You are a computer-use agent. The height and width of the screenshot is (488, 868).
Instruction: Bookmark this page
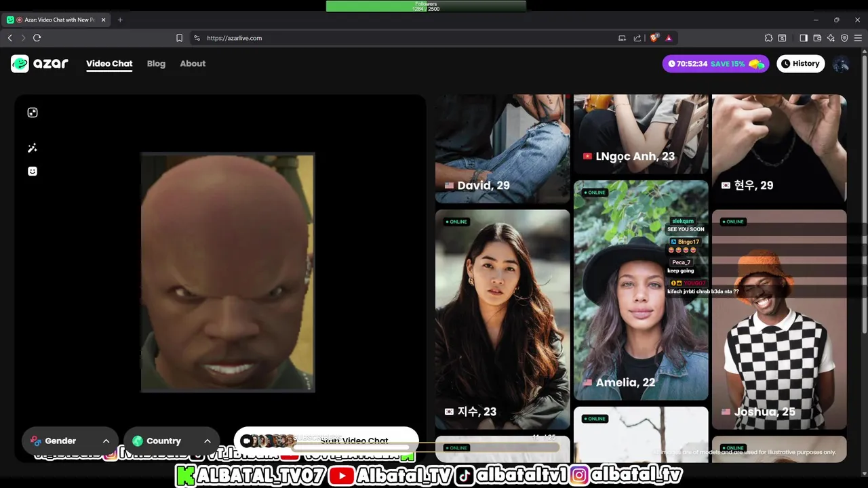179,38
